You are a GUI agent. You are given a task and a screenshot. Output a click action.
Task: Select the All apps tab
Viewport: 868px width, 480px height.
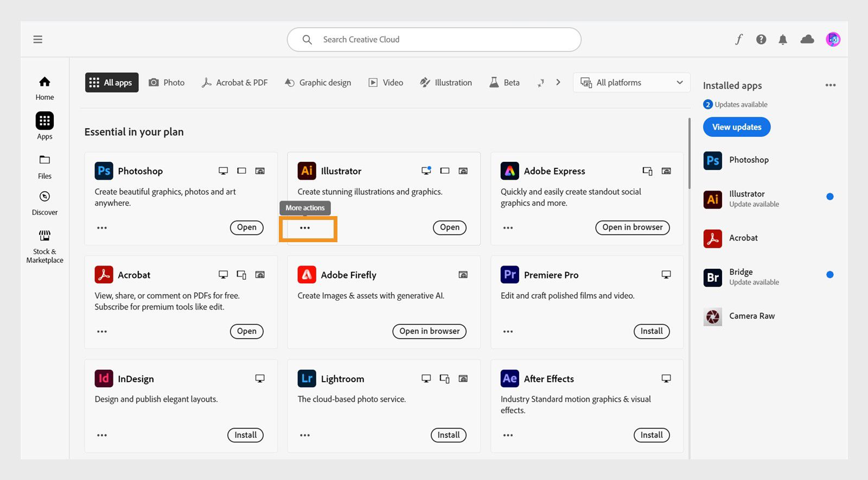pos(112,83)
